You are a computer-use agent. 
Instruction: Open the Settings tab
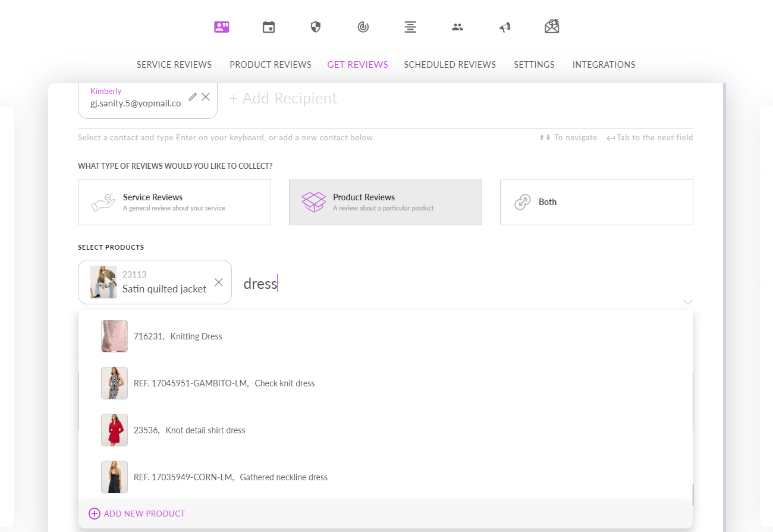point(534,65)
